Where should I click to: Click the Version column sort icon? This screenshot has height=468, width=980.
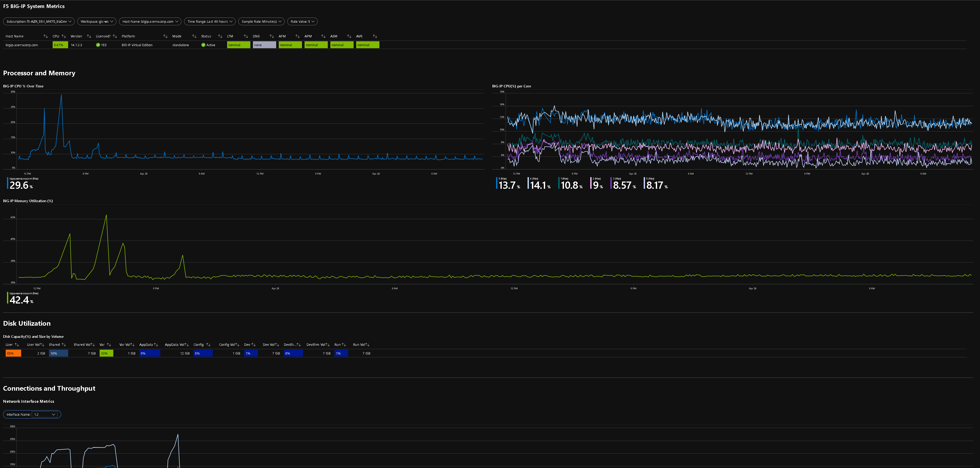coord(89,36)
